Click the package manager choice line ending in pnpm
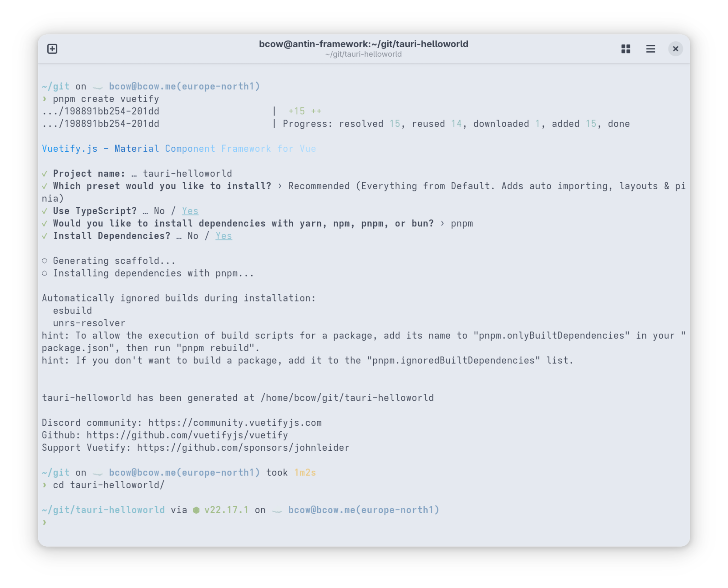Image resolution: width=728 pixels, height=588 pixels. (257, 224)
